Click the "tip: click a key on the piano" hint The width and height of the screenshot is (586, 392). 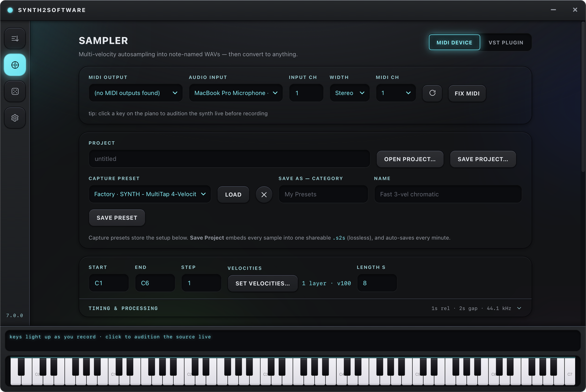[178, 114]
